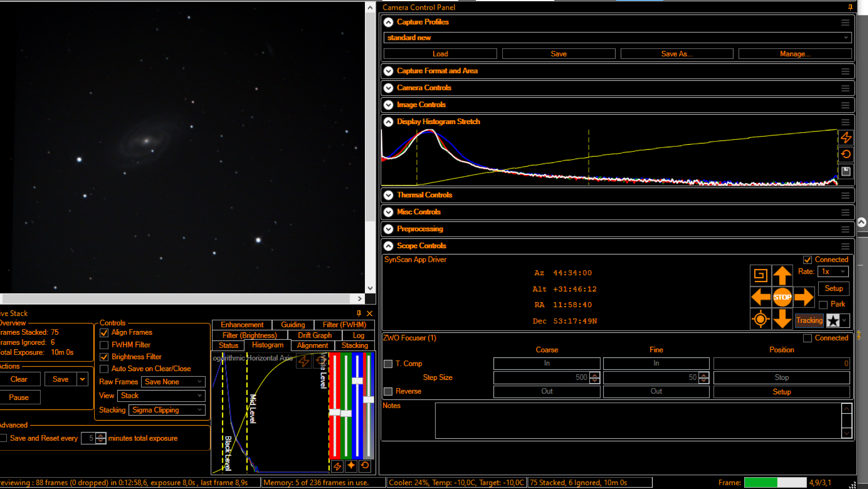Click the auto-stretch lightning bolt in Display Histogram Stretch
868x489 pixels.
[x=846, y=137]
